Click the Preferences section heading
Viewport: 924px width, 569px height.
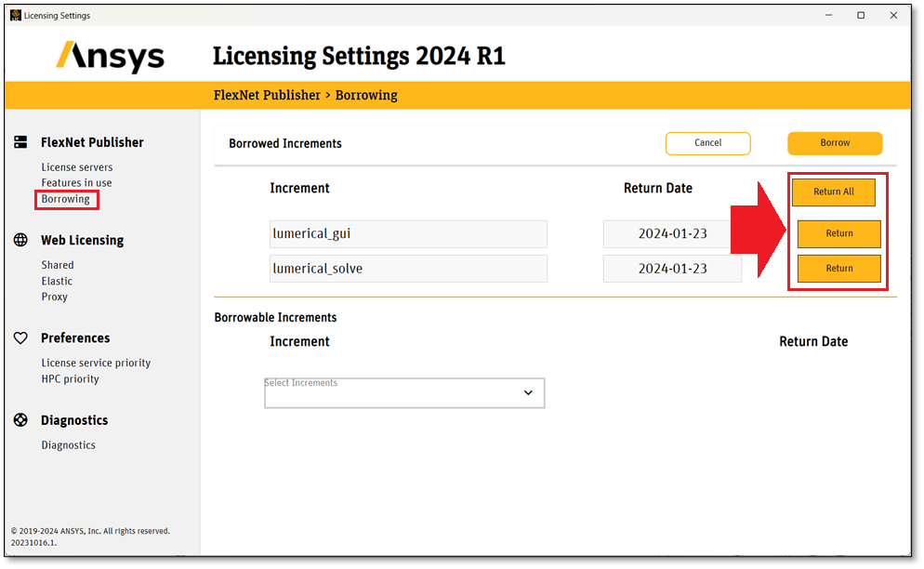click(x=75, y=338)
